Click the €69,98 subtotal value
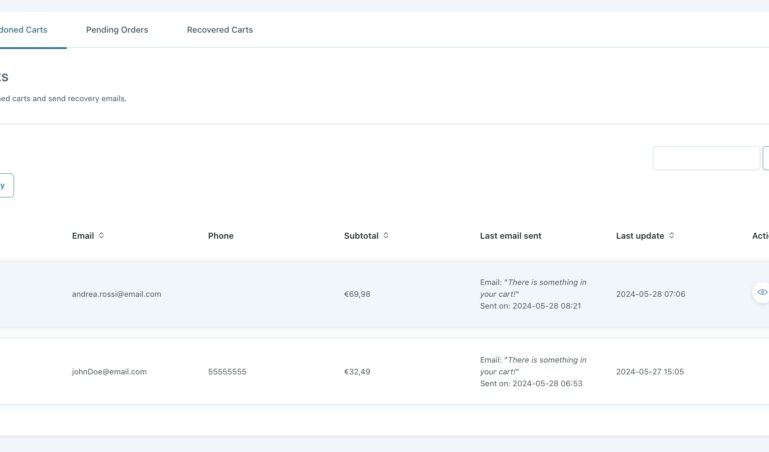Viewport: 769px width, 452px height. click(x=357, y=294)
